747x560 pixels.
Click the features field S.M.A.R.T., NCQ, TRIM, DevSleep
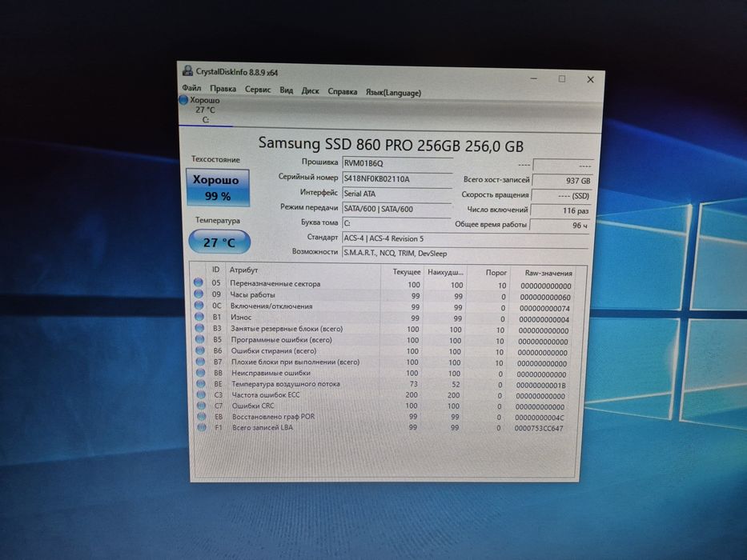tap(465, 254)
